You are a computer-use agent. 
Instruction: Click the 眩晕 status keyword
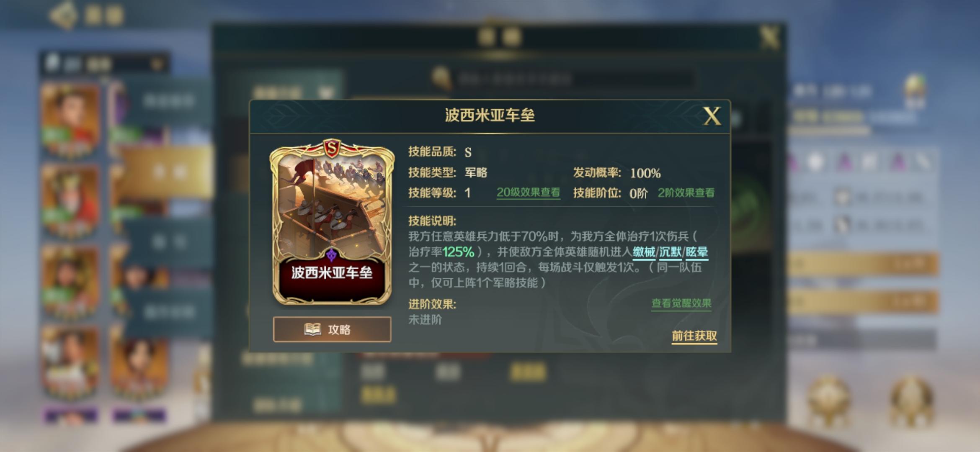(697, 252)
